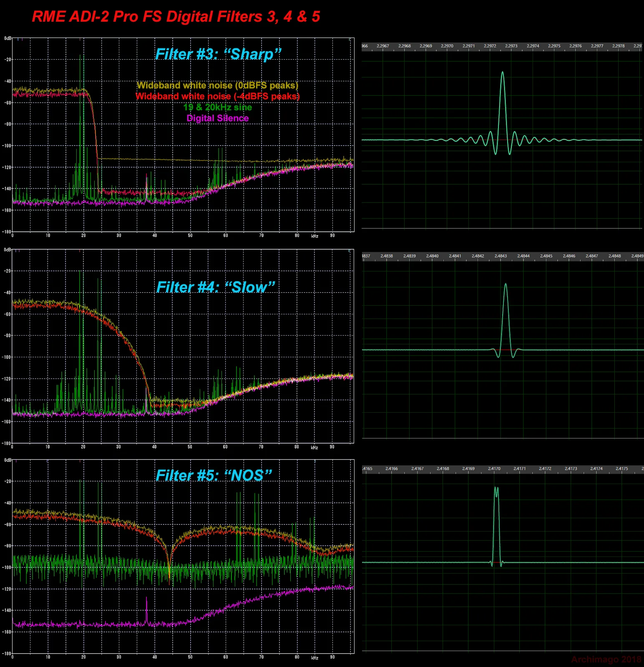This screenshot has width=644, height=667.
Task: Click the '-80' axis label of Filter #5 graph
Action: [8, 546]
